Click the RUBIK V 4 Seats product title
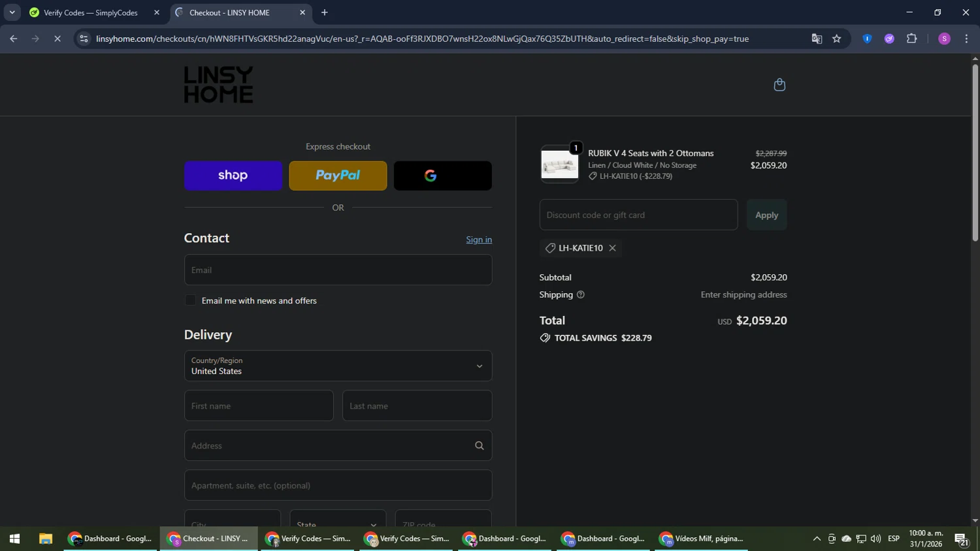Viewport: 980px width, 551px height. point(651,153)
